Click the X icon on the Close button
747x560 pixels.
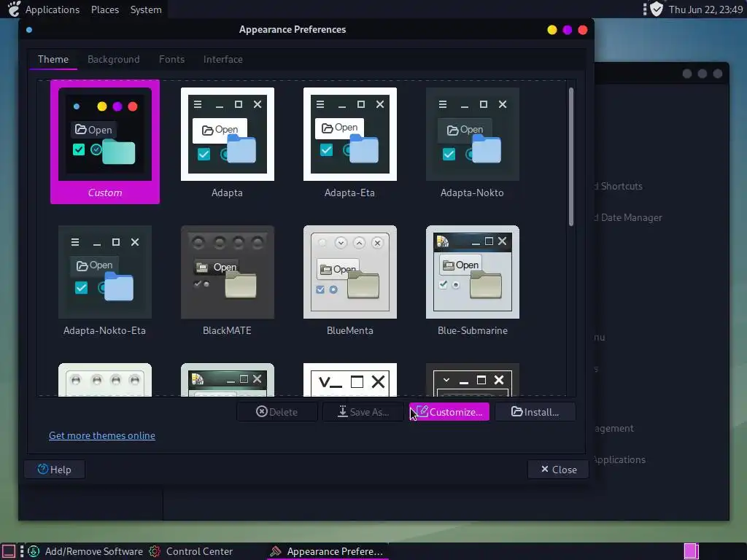(544, 469)
